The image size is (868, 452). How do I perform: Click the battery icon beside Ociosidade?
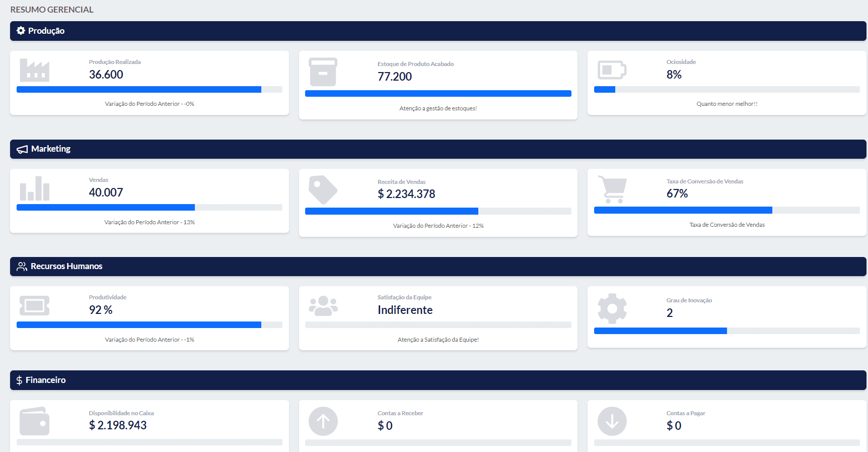612,70
